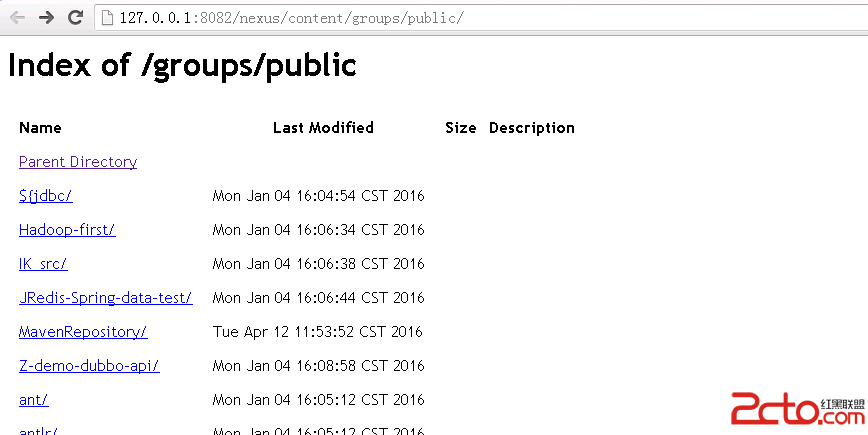The height and width of the screenshot is (435, 868).
Task: Click the browser back arrow
Action: [18, 18]
